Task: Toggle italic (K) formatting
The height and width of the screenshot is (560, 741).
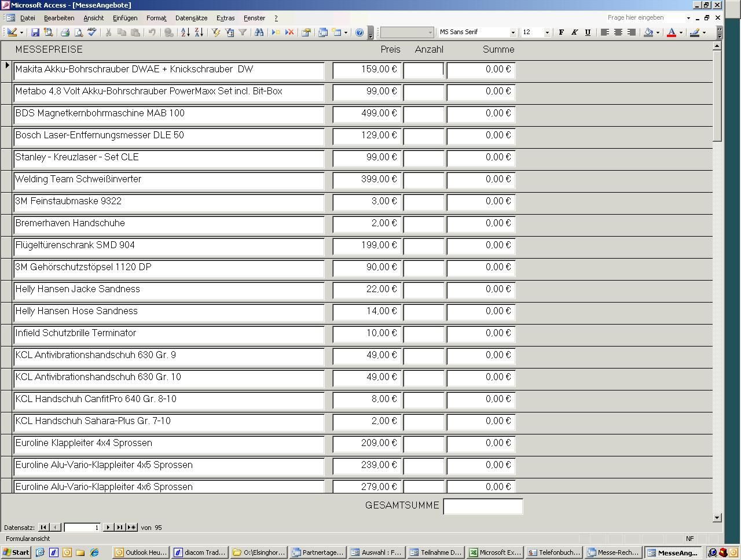Action: 574,32
